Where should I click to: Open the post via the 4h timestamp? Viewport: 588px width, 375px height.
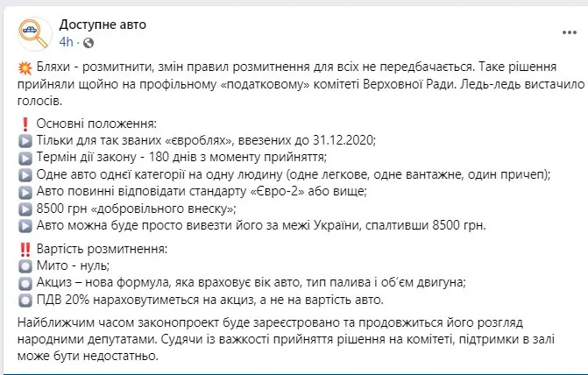(x=67, y=42)
